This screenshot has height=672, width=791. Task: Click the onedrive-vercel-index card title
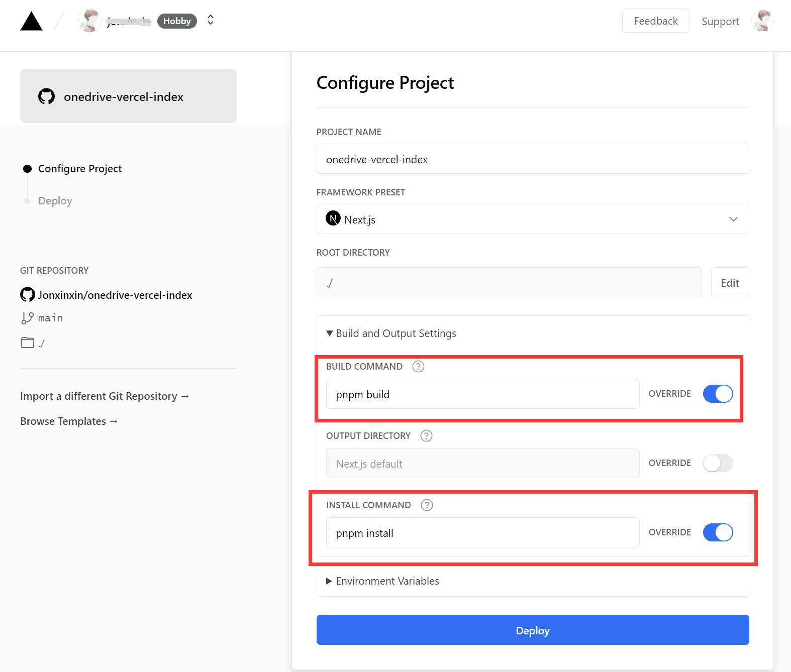[124, 96]
